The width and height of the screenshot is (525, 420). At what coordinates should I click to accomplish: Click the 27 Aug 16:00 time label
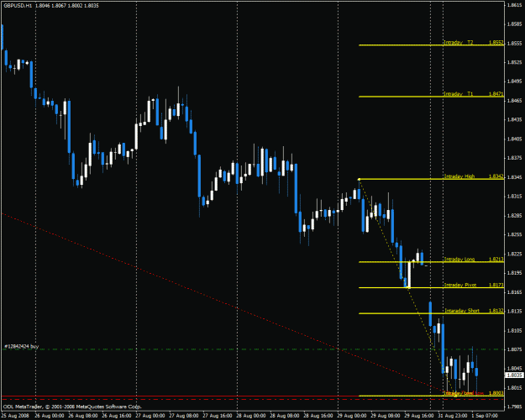(x=218, y=416)
